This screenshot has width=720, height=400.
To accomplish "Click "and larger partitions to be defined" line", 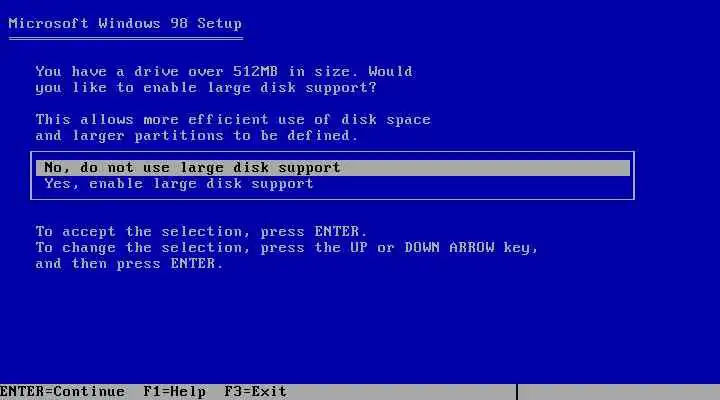I will coord(197,136).
